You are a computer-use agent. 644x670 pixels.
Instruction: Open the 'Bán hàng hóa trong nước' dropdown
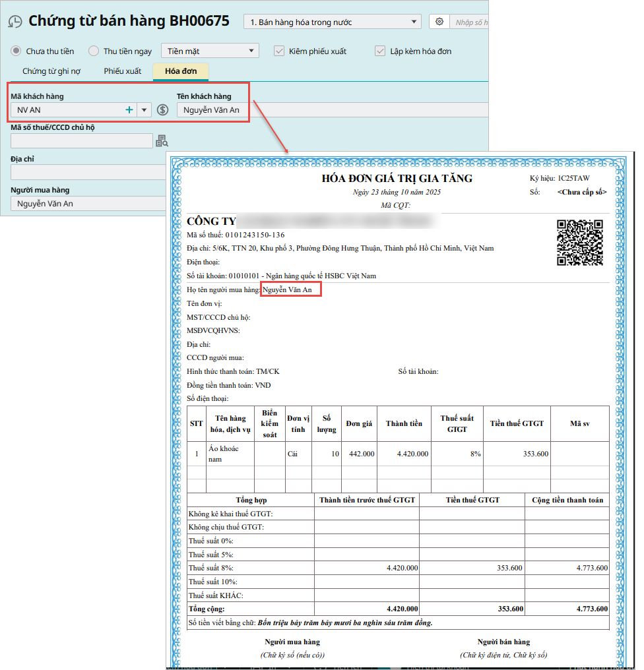point(332,22)
